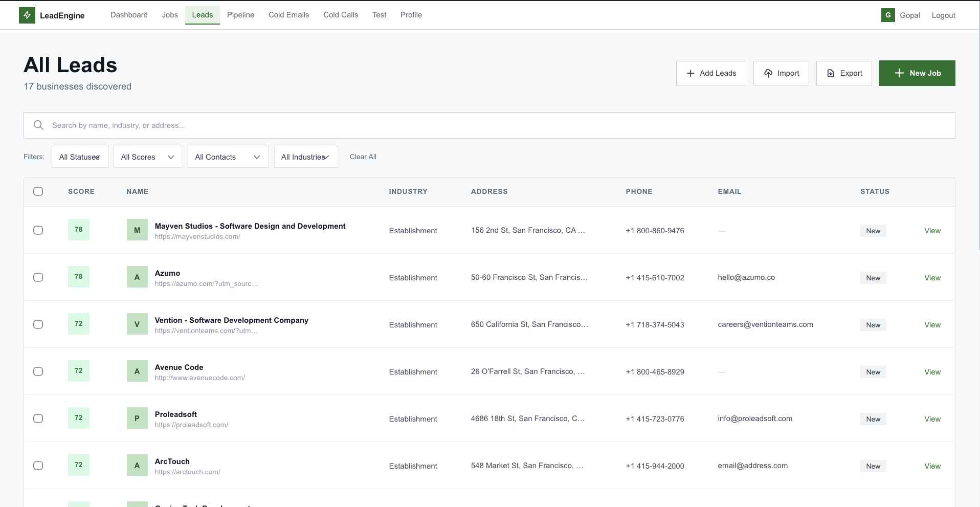Click the green score badge showing 78

(79, 230)
